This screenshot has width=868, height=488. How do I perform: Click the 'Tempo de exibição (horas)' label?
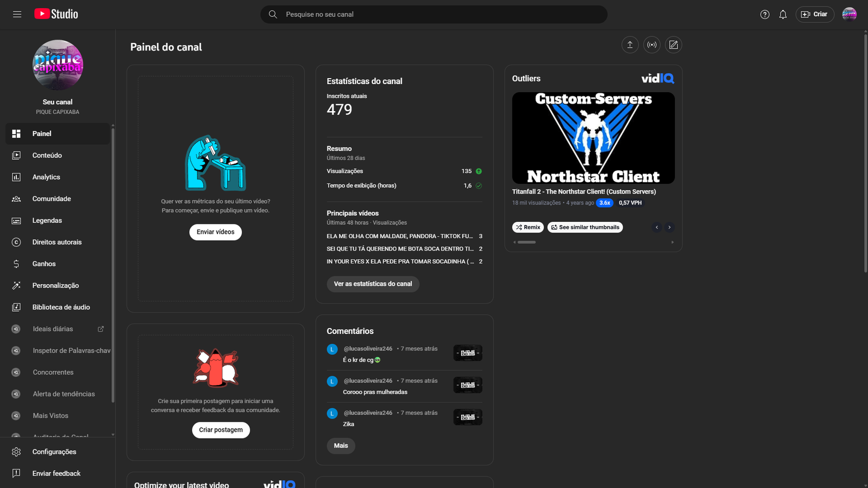pyautogui.click(x=361, y=186)
